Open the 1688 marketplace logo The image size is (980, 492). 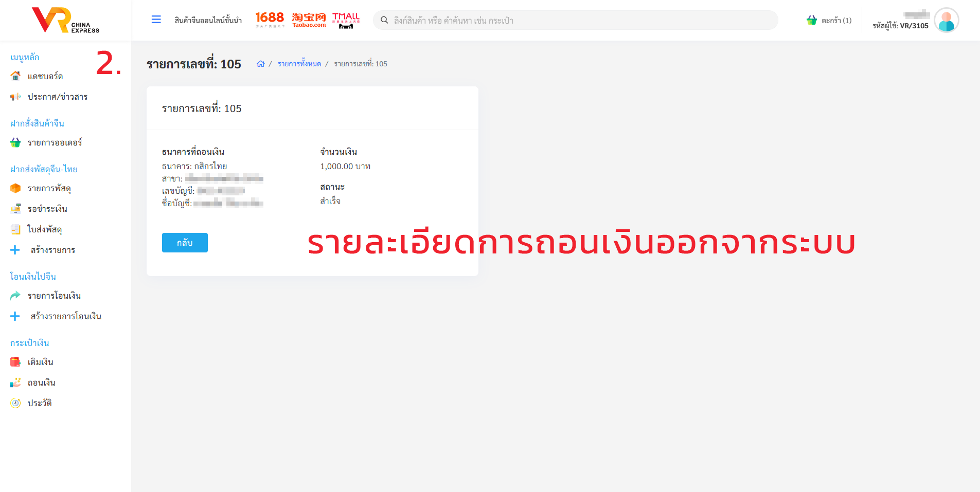click(270, 20)
